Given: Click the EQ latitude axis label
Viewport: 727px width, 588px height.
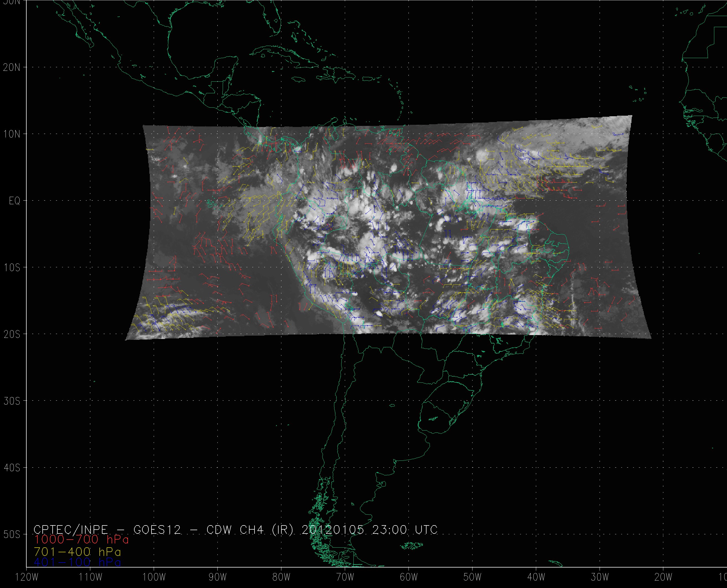Looking at the screenshot, I should [x=15, y=201].
